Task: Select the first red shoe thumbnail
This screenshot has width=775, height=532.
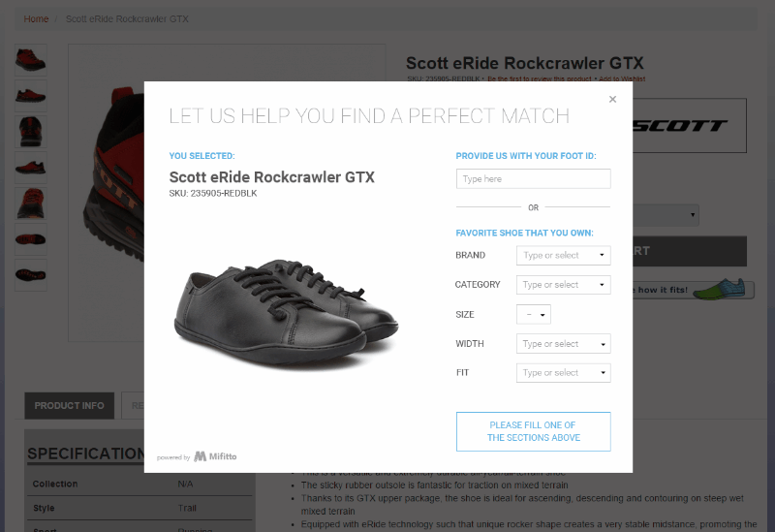Action: tap(31, 60)
